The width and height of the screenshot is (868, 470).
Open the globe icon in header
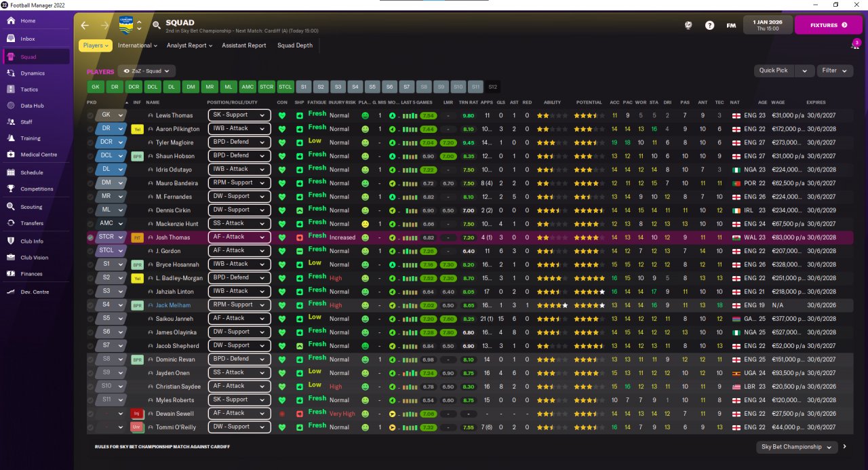click(688, 25)
